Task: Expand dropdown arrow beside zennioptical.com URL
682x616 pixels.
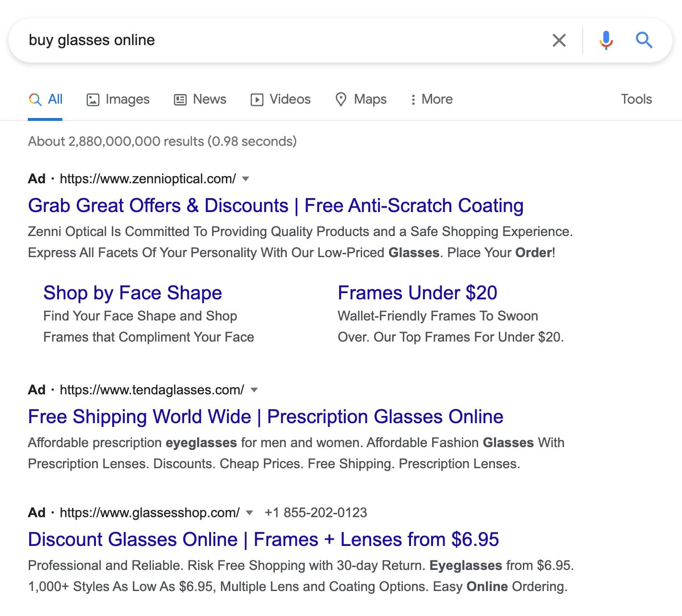Action: coord(246,179)
